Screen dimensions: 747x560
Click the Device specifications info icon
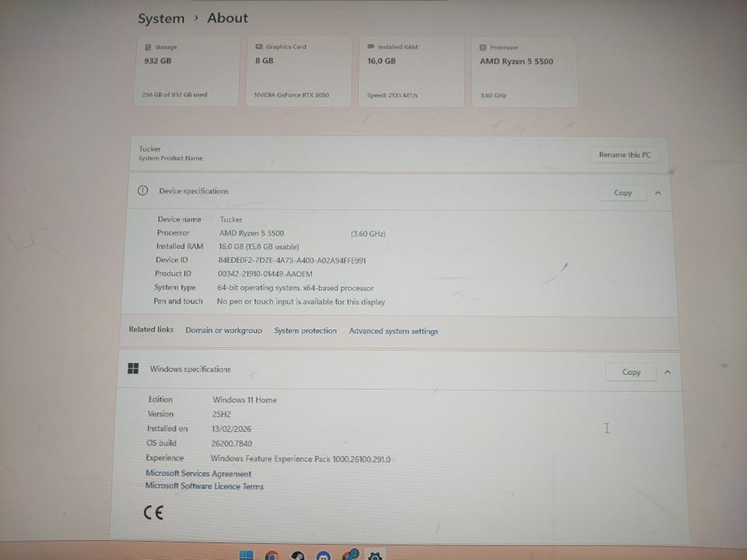point(142,191)
